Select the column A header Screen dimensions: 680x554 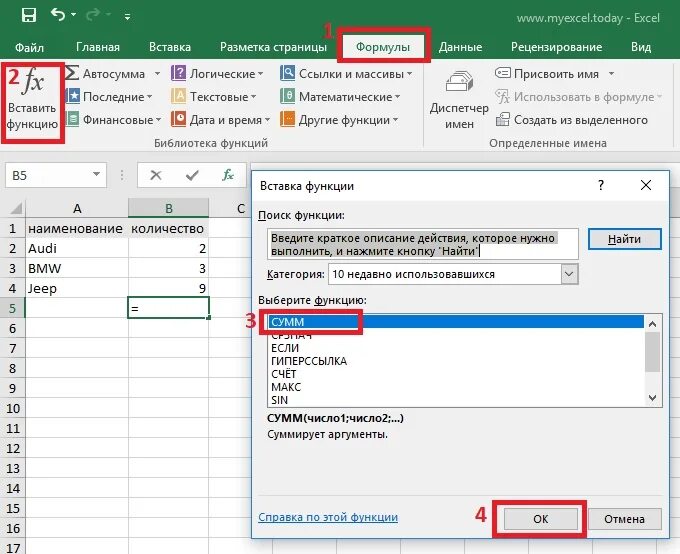click(x=77, y=209)
